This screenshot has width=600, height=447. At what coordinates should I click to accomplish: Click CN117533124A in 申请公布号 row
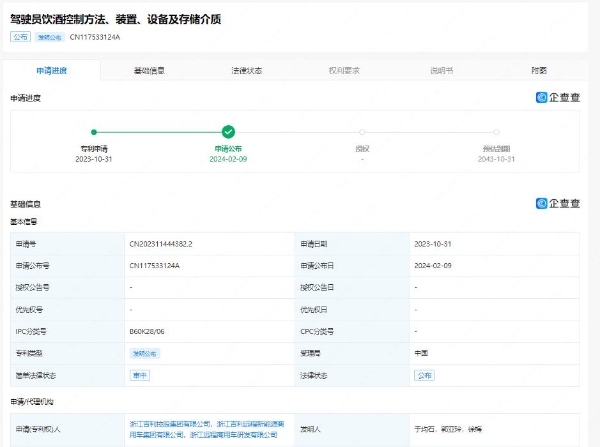click(x=155, y=266)
